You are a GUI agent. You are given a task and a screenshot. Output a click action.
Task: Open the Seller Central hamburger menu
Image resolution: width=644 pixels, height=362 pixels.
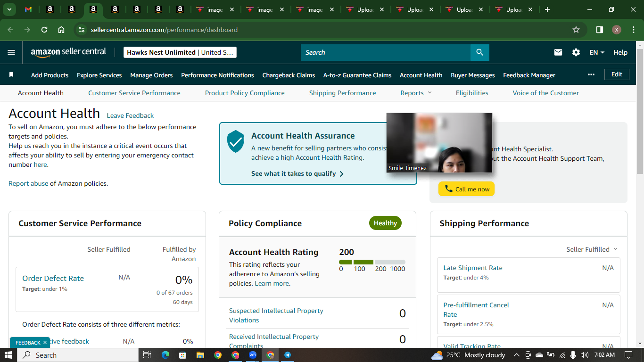(x=11, y=52)
